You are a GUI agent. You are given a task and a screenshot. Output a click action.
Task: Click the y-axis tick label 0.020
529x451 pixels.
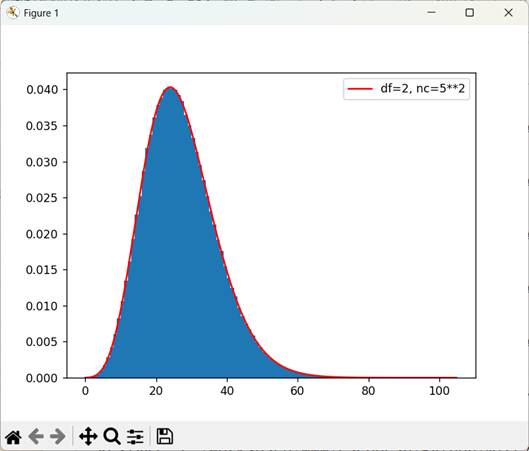click(42, 234)
